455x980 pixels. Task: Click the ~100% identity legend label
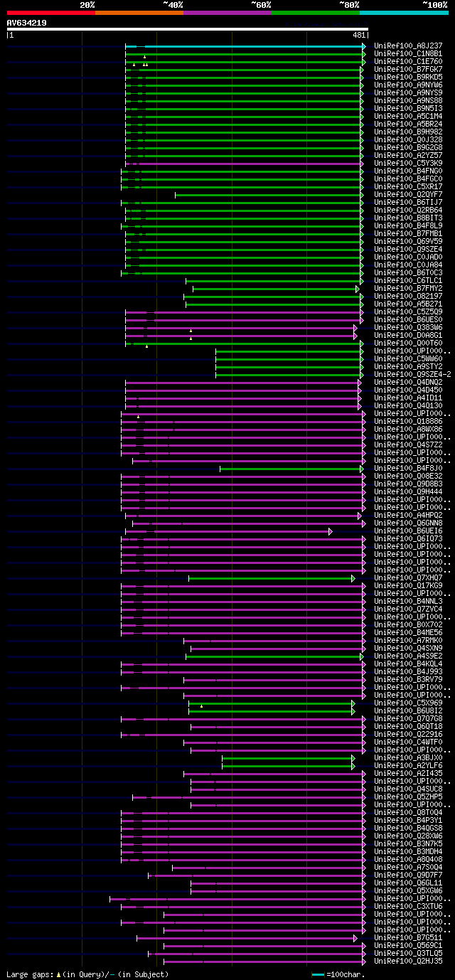(434, 5)
